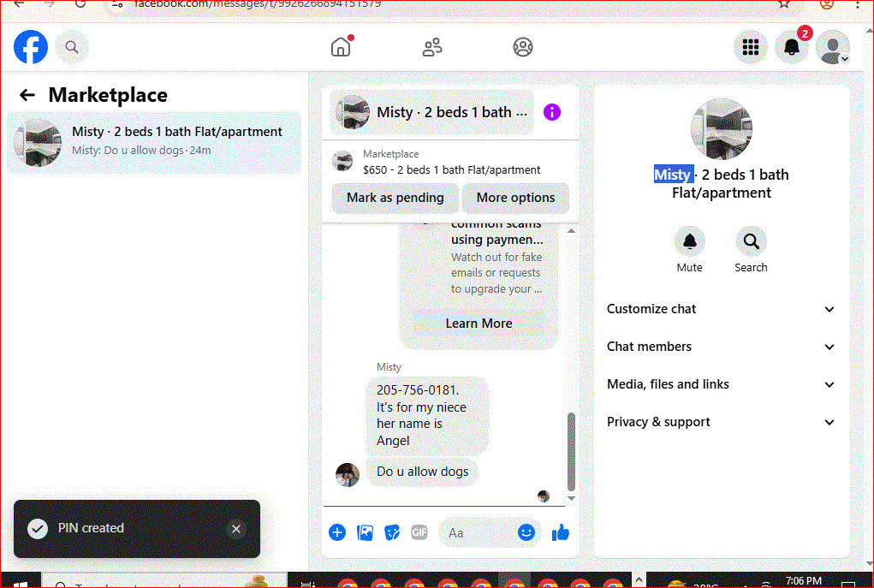
Task: Open the notifications bell with 2 badge
Action: pos(792,47)
